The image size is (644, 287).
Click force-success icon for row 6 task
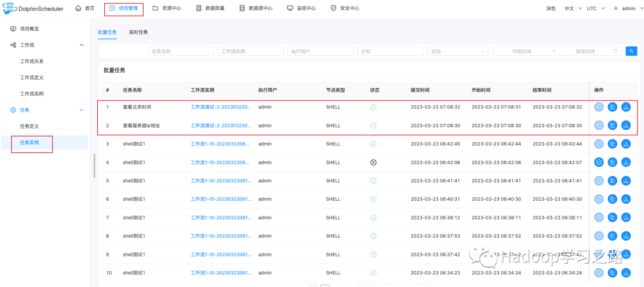599,199
